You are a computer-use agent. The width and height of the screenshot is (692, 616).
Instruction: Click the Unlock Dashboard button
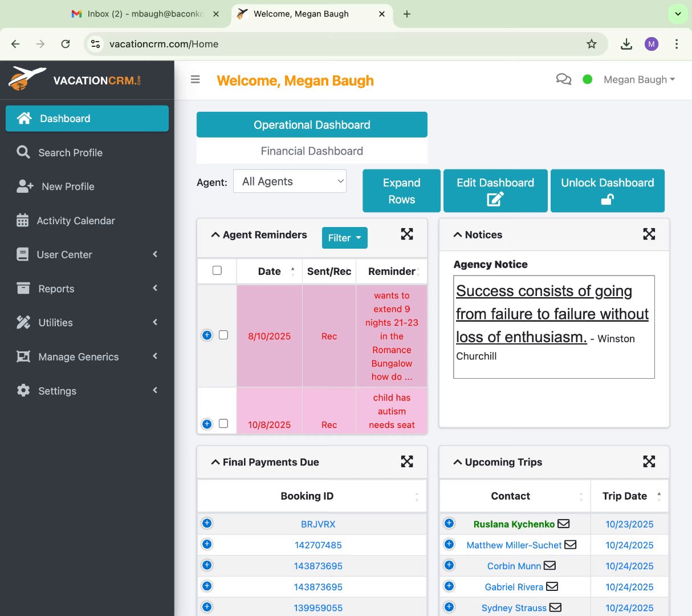pyautogui.click(x=608, y=191)
